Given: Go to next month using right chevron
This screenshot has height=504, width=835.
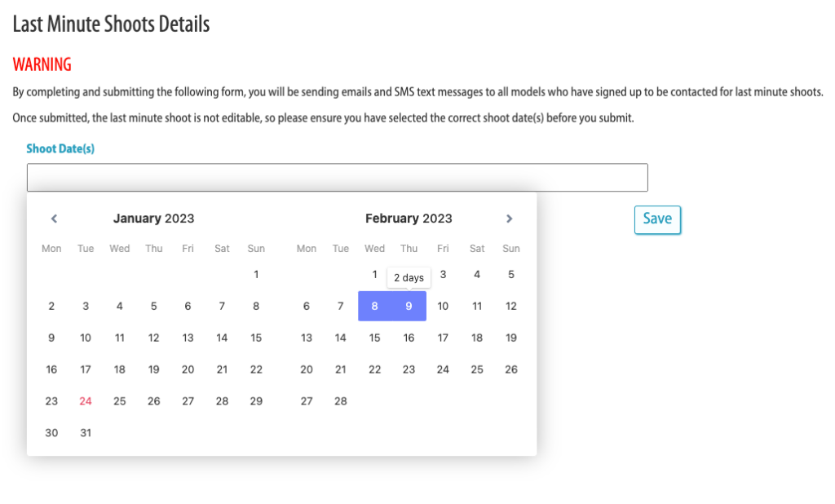Looking at the screenshot, I should (510, 219).
